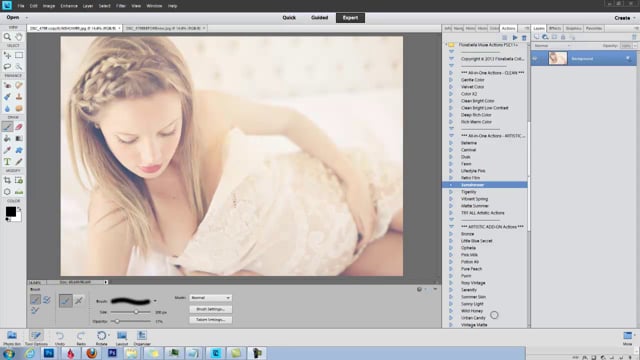Select the Red Eye Removal tool
The height and width of the screenshot is (360, 640).
(7, 85)
